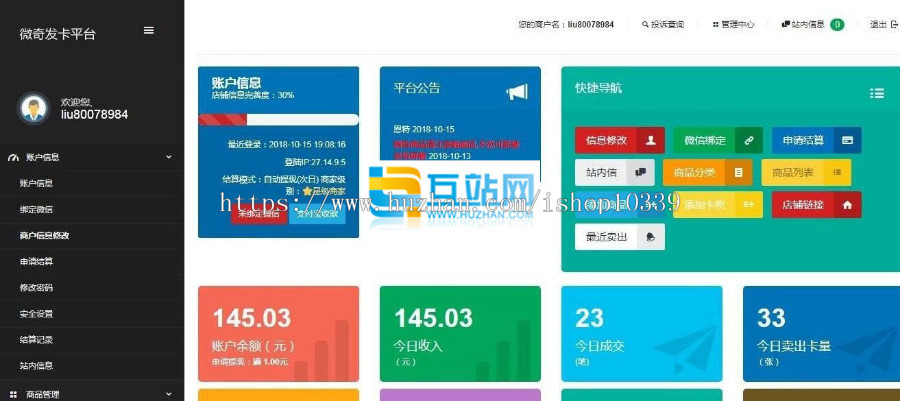Click the 账户余额 145.03 card
Viewport: 900px width, 401px height.
point(278,334)
